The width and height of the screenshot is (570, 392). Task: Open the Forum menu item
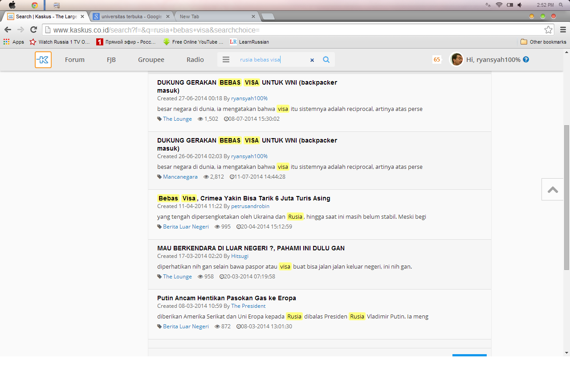pos(75,60)
